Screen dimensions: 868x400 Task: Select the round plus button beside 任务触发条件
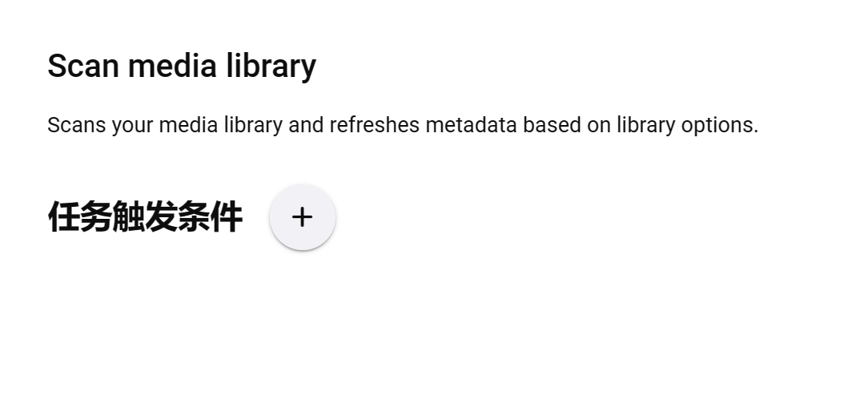point(302,217)
